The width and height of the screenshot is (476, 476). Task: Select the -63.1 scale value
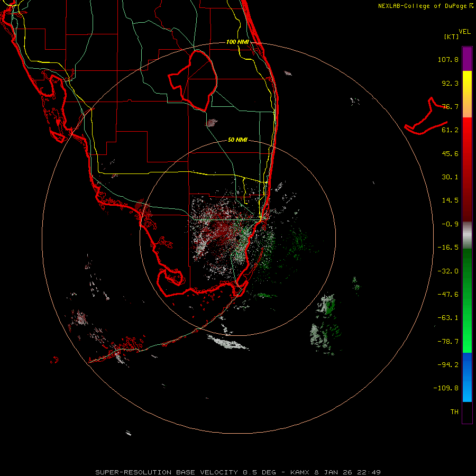(448, 318)
